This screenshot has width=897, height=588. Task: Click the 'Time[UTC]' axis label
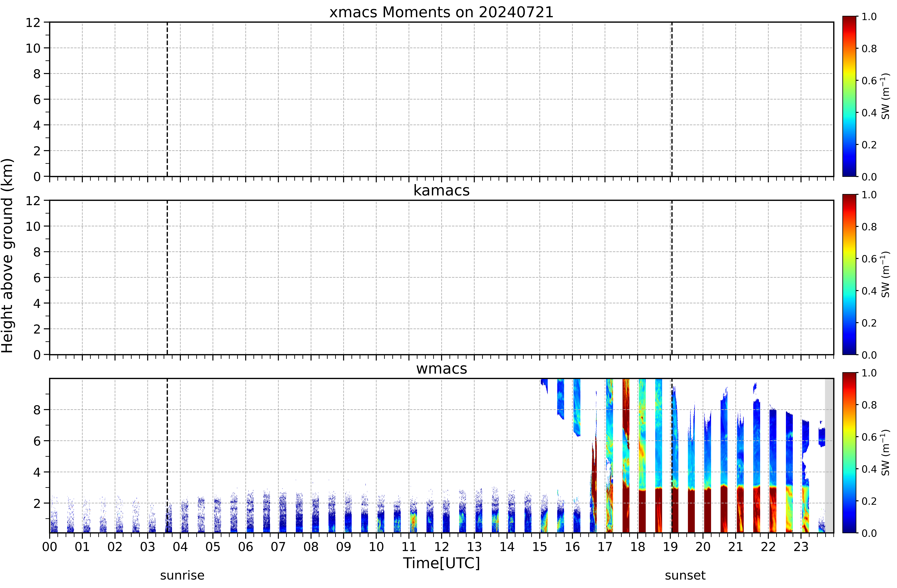click(441, 563)
